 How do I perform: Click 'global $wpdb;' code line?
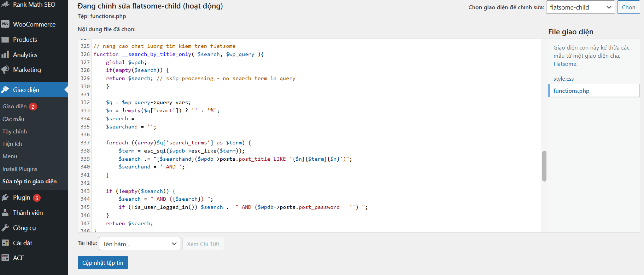126,62
